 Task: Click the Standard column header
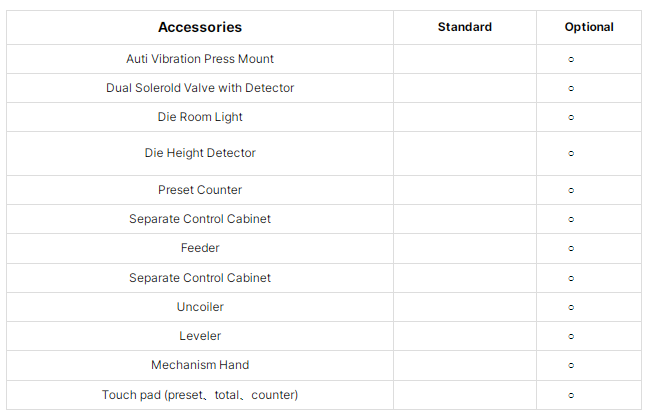(465, 27)
